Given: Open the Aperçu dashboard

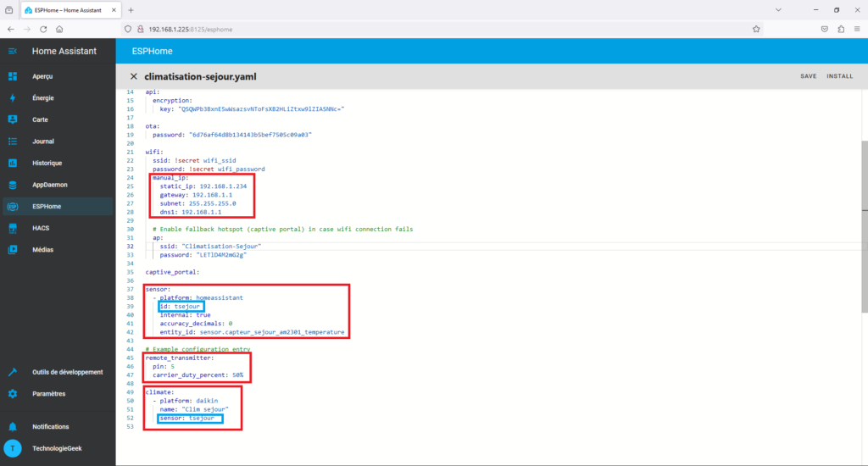Looking at the screenshot, I should pyautogui.click(x=42, y=76).
